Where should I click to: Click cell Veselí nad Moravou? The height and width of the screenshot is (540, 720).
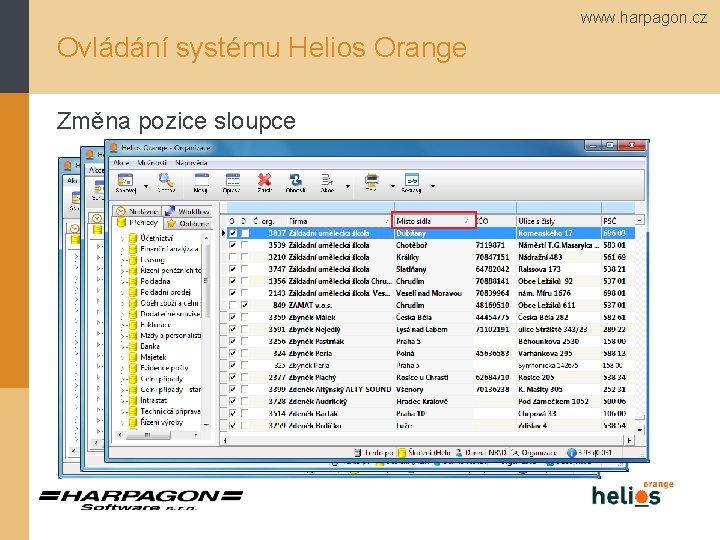click(x=433, y=293)
